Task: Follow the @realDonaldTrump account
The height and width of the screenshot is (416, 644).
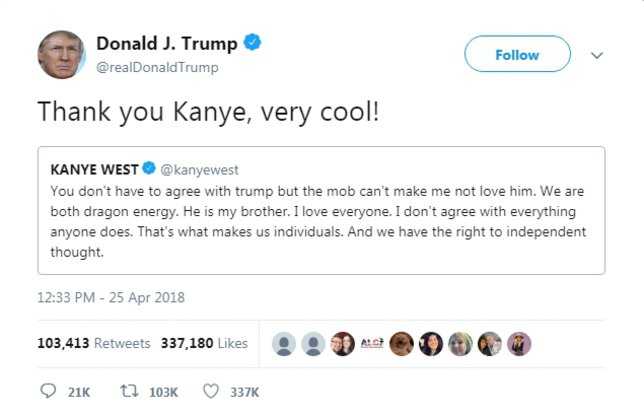Action: pyautogui.click(x=518, y=54)
